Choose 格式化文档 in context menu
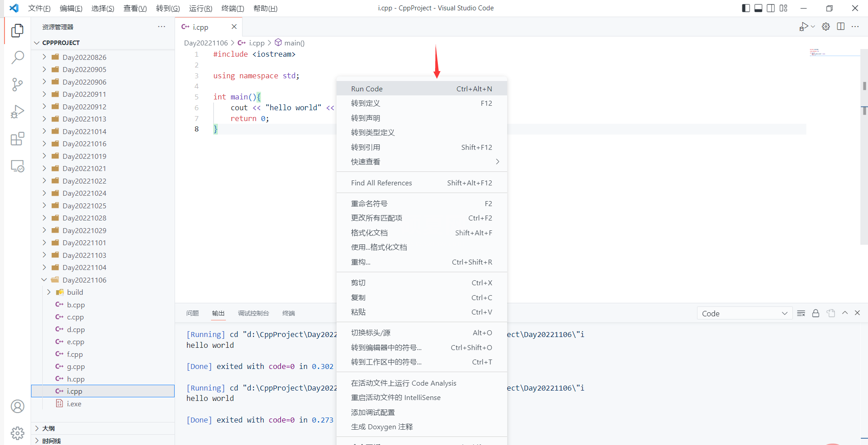This screenshot has height=445, width=868. [422, 233]
